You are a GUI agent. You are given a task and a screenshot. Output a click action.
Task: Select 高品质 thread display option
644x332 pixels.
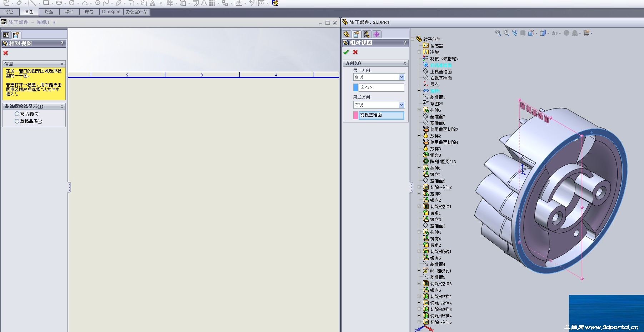[x=17, y=114]
